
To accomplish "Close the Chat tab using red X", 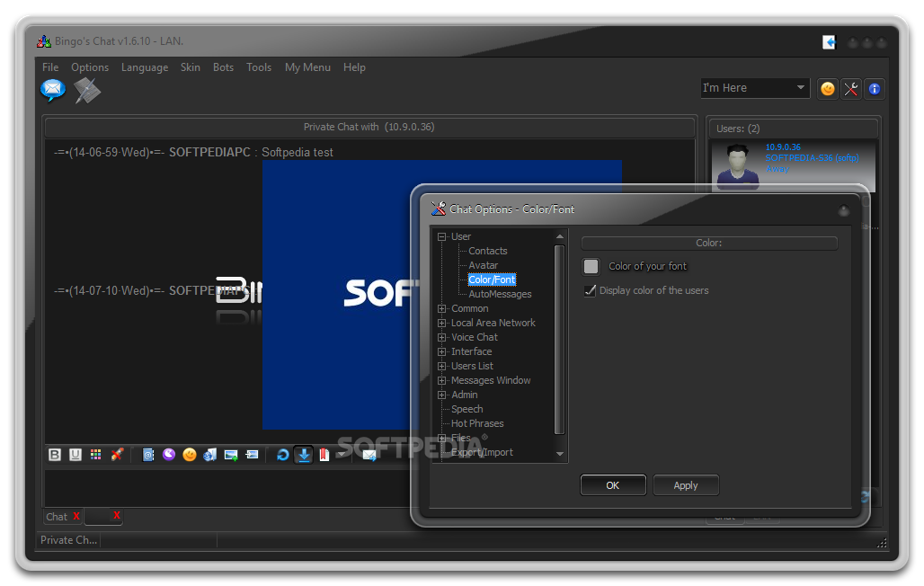I will 76,516.
